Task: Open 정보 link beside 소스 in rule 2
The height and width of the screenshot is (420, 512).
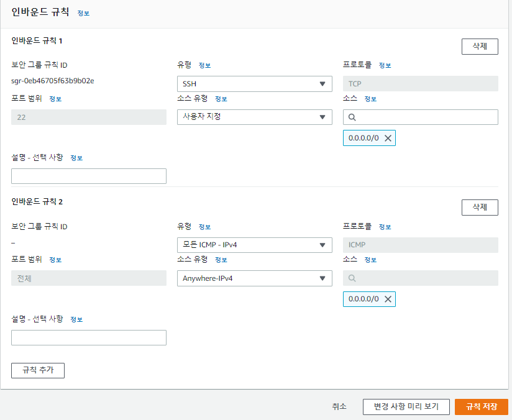Action: (x=370, y=260)
